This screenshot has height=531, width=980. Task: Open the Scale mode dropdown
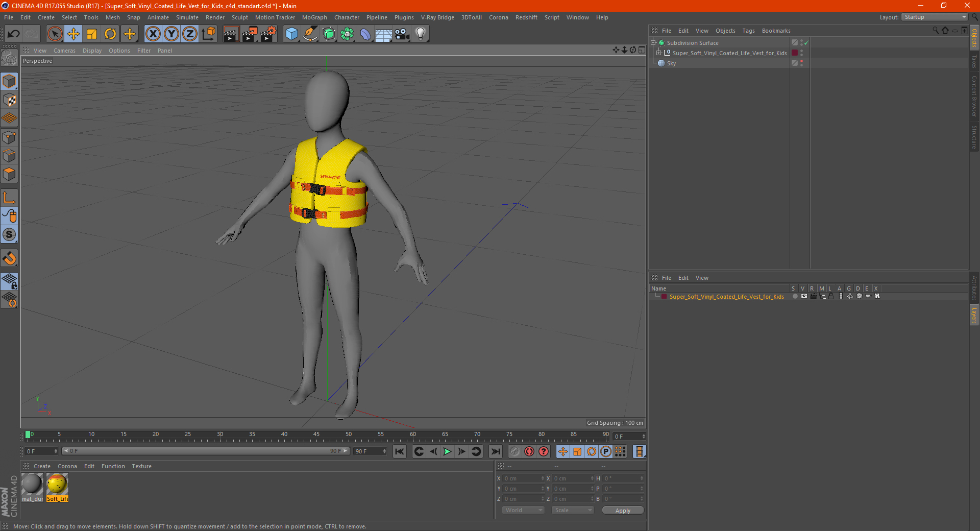click(573, 510)
